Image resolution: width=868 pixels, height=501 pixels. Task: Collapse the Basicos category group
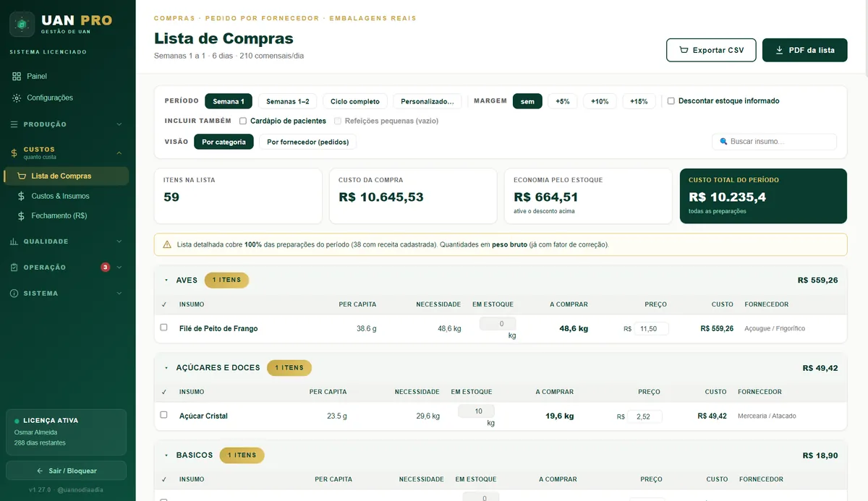(166, 455)
